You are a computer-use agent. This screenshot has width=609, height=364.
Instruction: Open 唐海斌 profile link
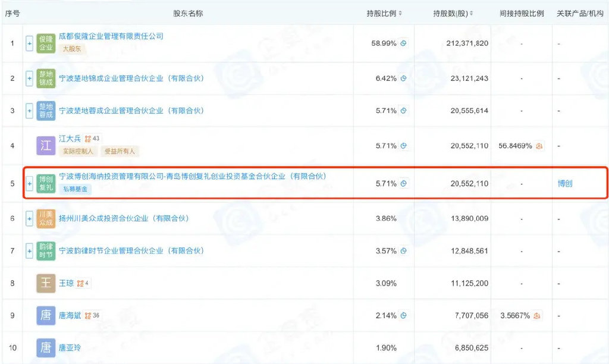click(70, 315)
